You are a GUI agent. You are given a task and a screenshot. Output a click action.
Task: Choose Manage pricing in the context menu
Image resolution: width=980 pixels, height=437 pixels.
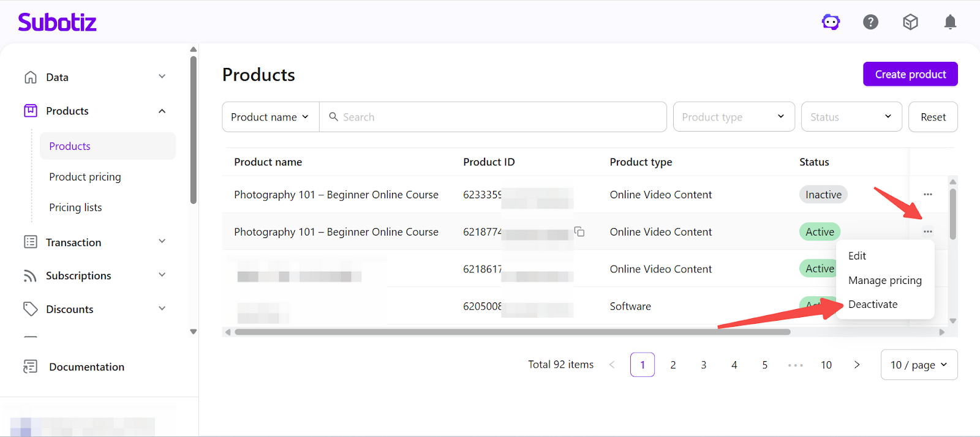[x=884, y=280]
